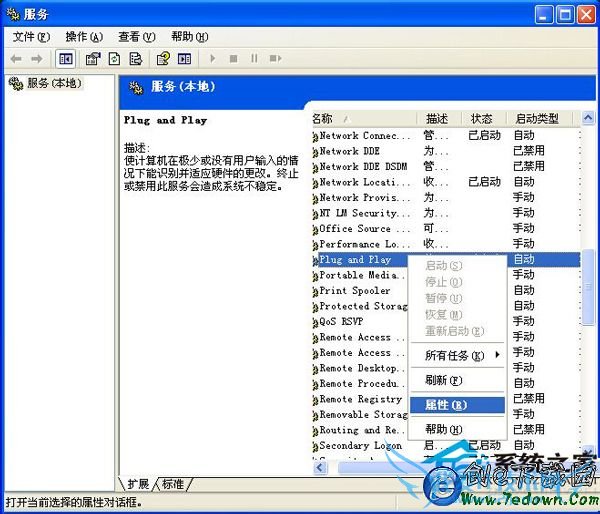Expand 所有任务(K) submenu
This screenshot has width=600, height=514.
[457, 356]
